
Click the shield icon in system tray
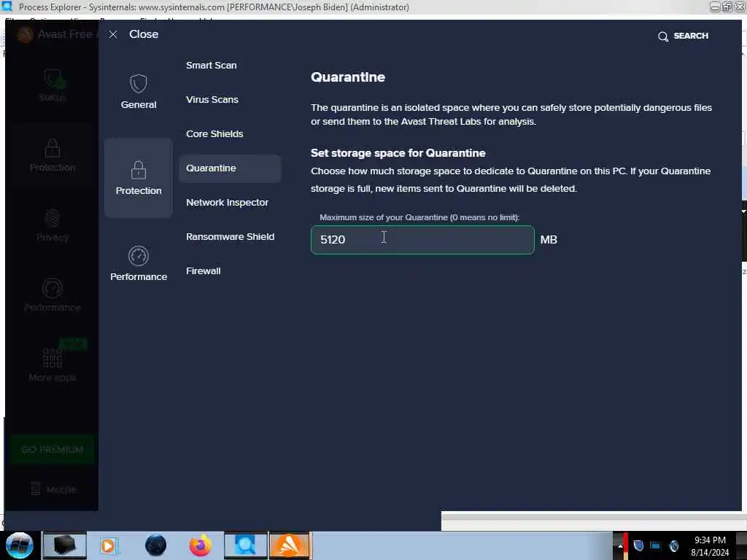tap(638, 545)
